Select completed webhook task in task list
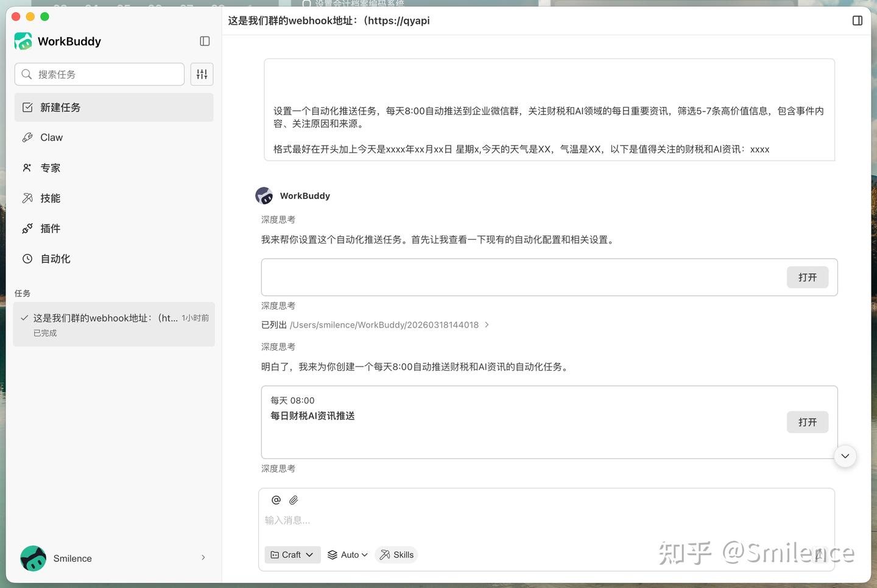Viewport: 877px width, 588px height. coord(114,324)
